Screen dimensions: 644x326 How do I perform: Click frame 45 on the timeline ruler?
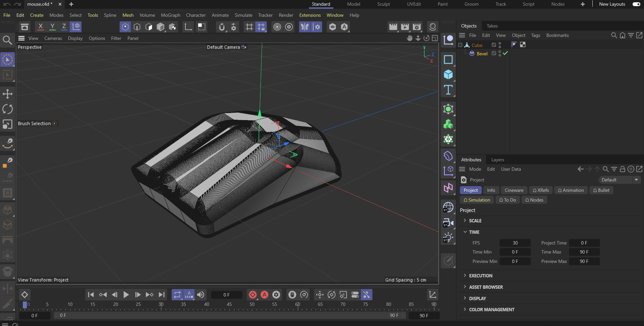(x=229, y=304)
